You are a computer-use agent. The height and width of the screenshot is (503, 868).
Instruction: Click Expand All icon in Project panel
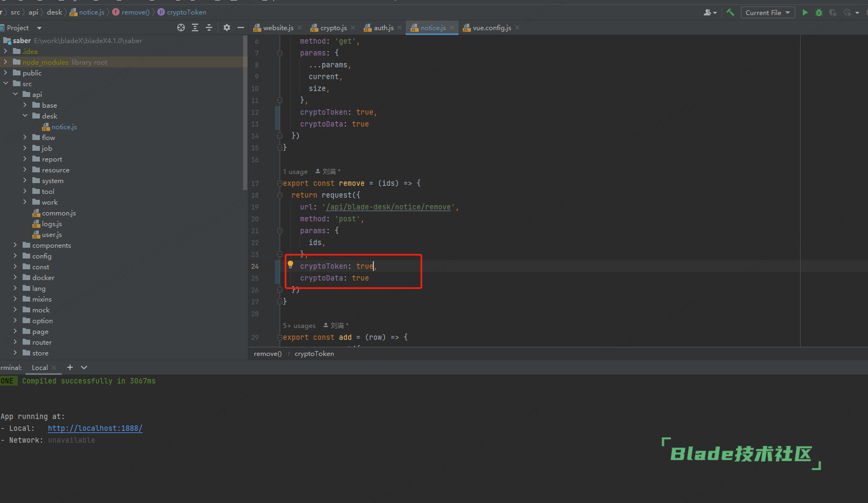click(x=195, y=27)
